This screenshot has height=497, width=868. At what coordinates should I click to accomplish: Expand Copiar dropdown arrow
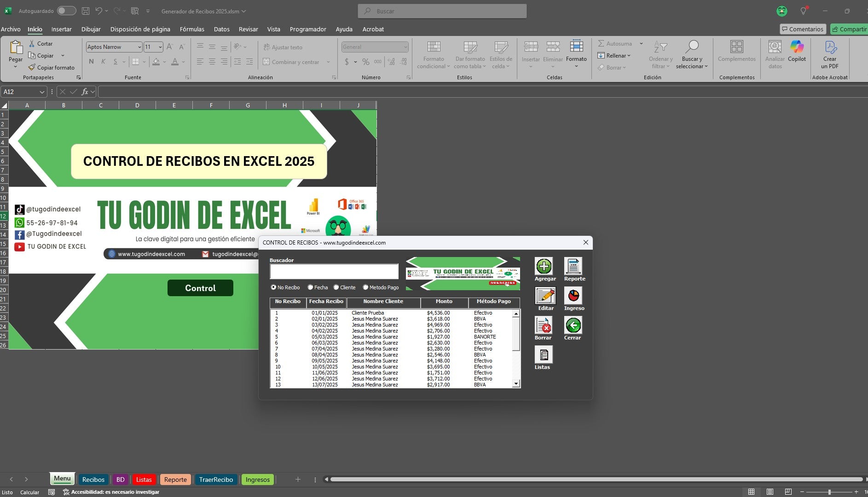click(63, 56)
